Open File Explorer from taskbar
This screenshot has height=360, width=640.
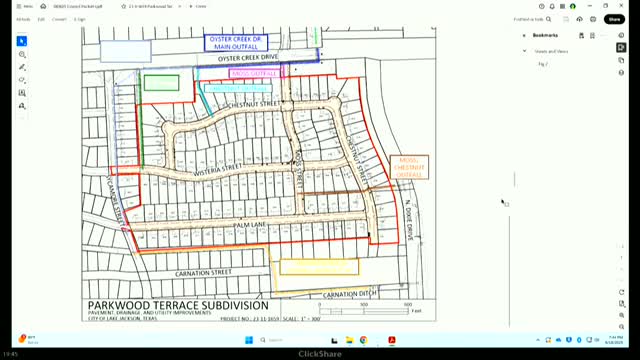[349, 340]
